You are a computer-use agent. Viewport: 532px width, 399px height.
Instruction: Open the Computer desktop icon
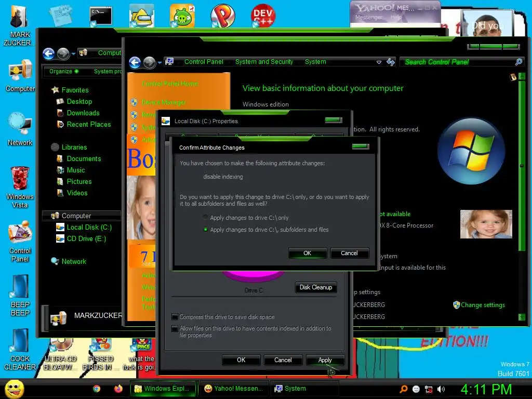coord(20,76)
